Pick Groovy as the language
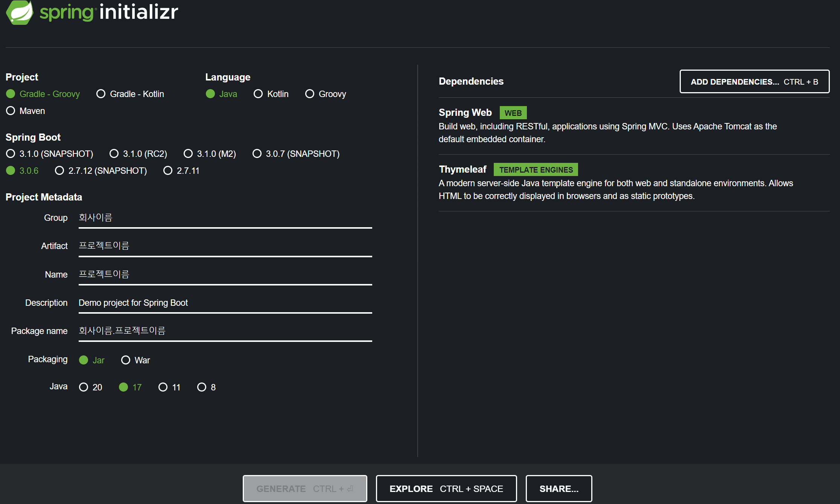The height and width of the screenshot is (504, 840). [310, 94]
